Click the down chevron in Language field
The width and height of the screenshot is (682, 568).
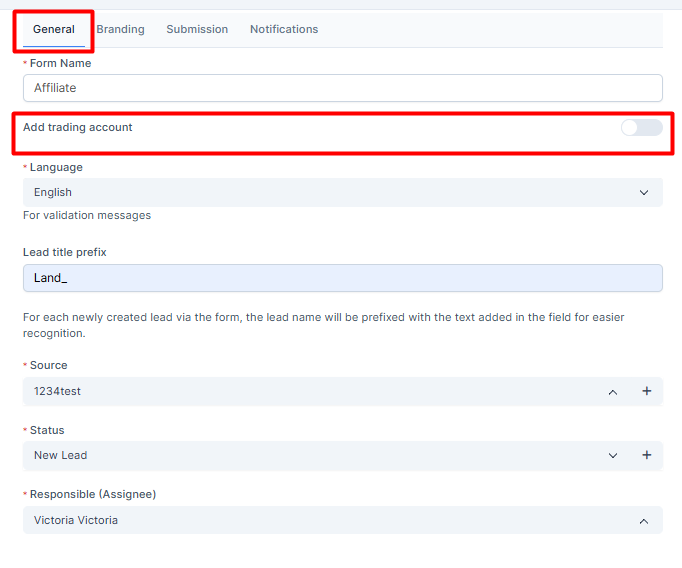[643, 193]
